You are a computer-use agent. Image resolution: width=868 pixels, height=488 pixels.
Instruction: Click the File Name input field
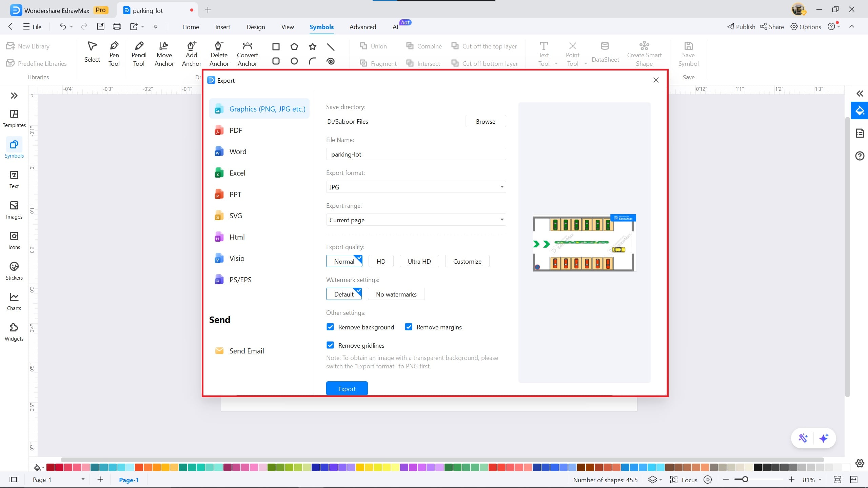pos(416,154)
